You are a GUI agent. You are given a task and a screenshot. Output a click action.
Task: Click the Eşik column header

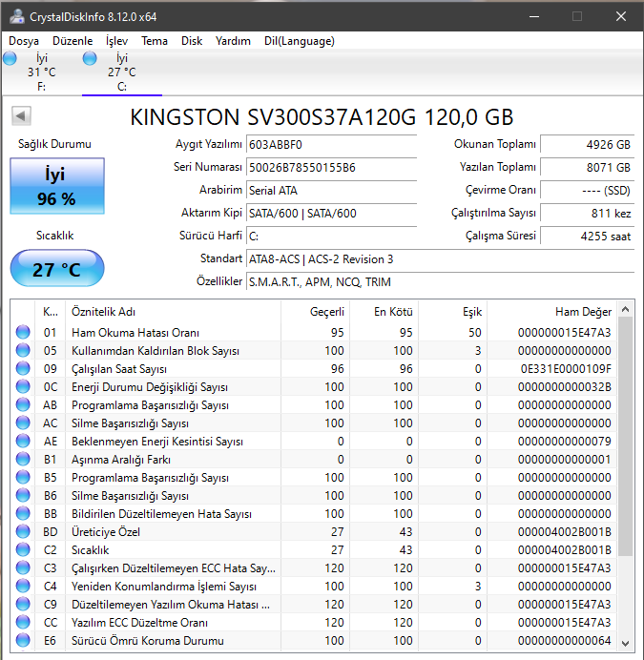[453, 312]
